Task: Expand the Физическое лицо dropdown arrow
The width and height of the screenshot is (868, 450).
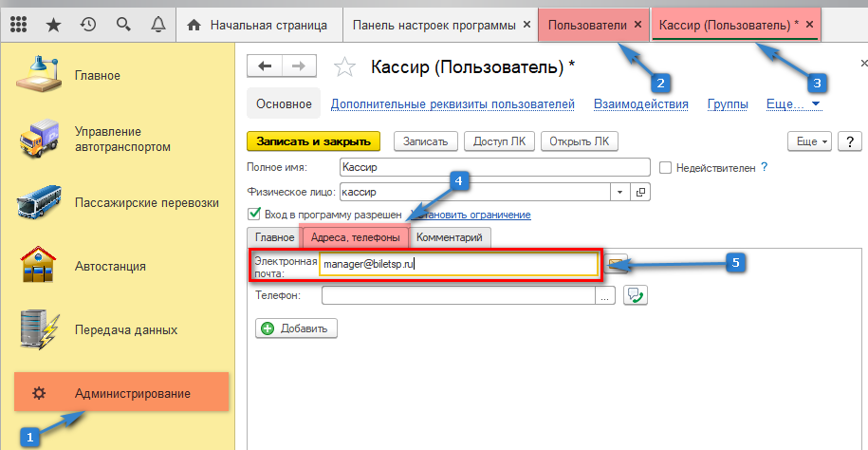Action: point(619,192)
